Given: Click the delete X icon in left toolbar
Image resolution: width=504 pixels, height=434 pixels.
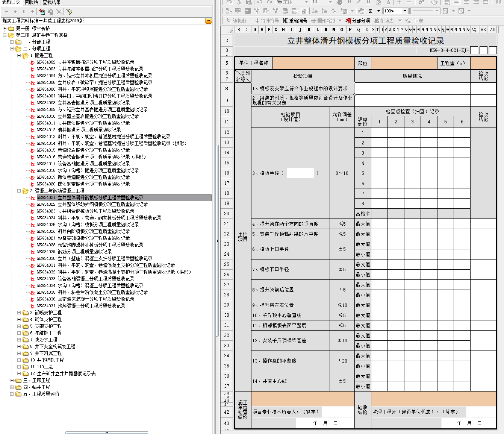Looking at the screenshot, I should (x=59, y=12).
